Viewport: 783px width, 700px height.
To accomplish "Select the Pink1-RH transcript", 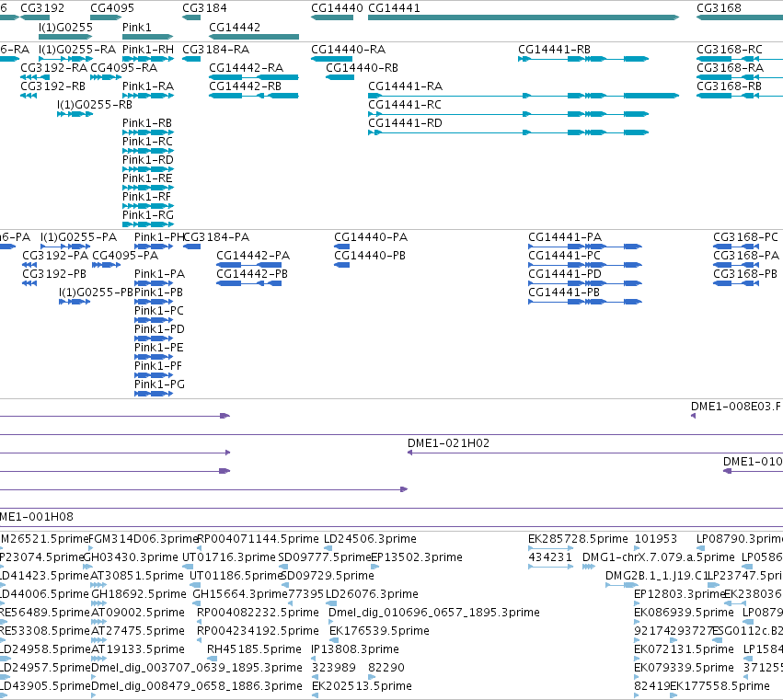I will click(x=148, y=59).
